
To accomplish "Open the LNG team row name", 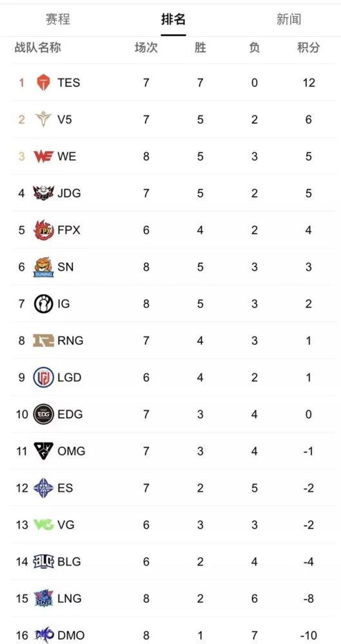I will 70,598.
